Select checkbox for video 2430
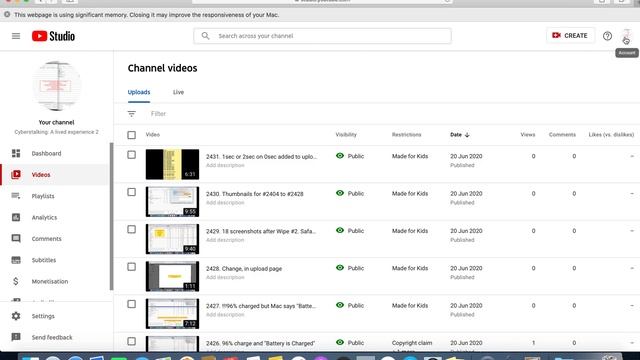The width and height of the screenshot is (640, 360). pyautogui.click(x=131, y=192)
